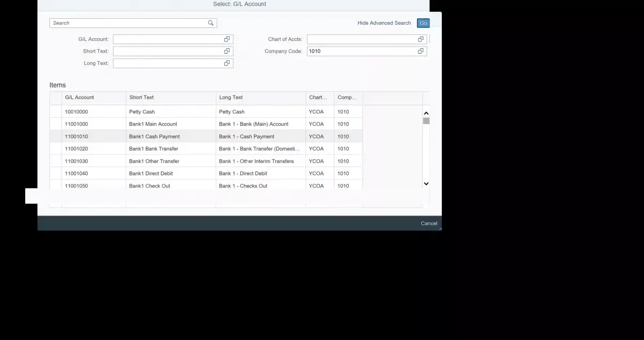
Task: Click Bank1 Direct Debit short text
Action: point(151,173)
